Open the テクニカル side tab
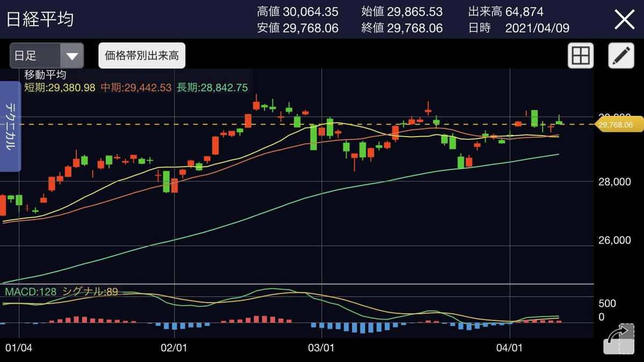644x362 pixels. tap(10, 127)
